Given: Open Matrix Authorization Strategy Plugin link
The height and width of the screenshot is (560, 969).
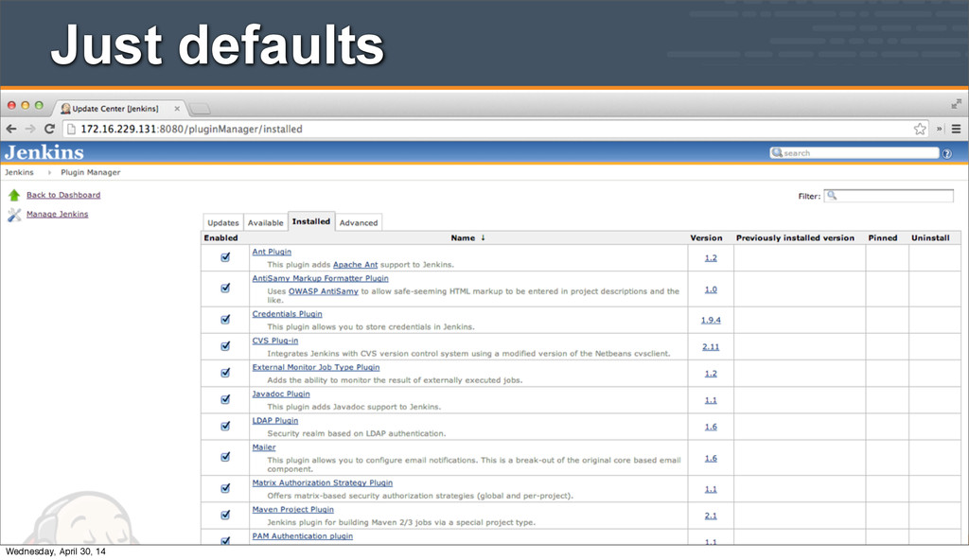Looking at the screenshot, I should (322, 482).
